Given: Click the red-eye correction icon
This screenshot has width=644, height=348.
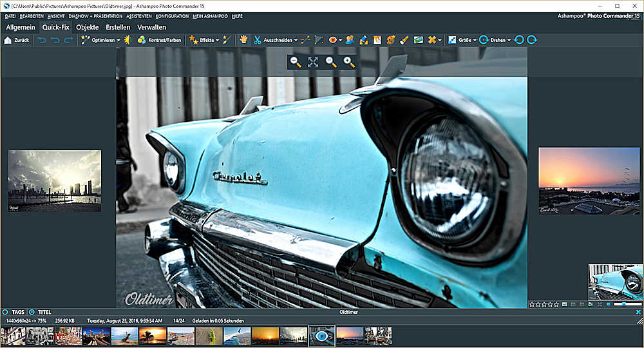Looking at the screenshot, I should 333,40.
